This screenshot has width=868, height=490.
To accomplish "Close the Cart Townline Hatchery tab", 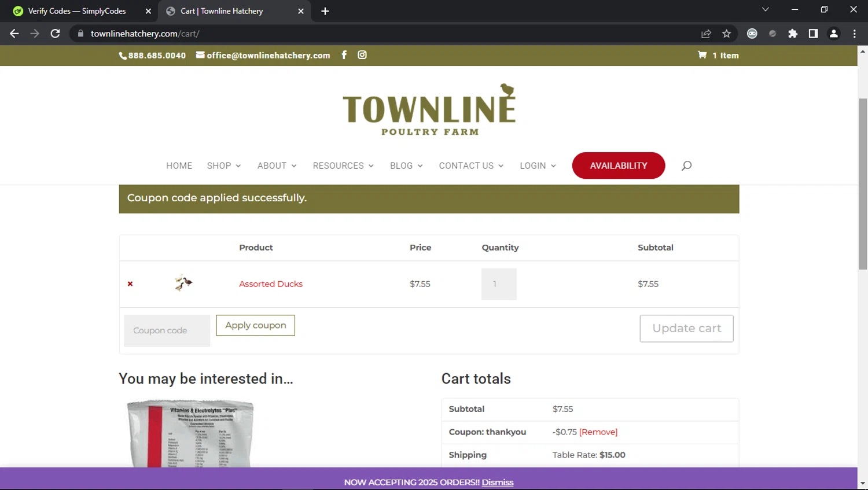I will tap(301, 11).
